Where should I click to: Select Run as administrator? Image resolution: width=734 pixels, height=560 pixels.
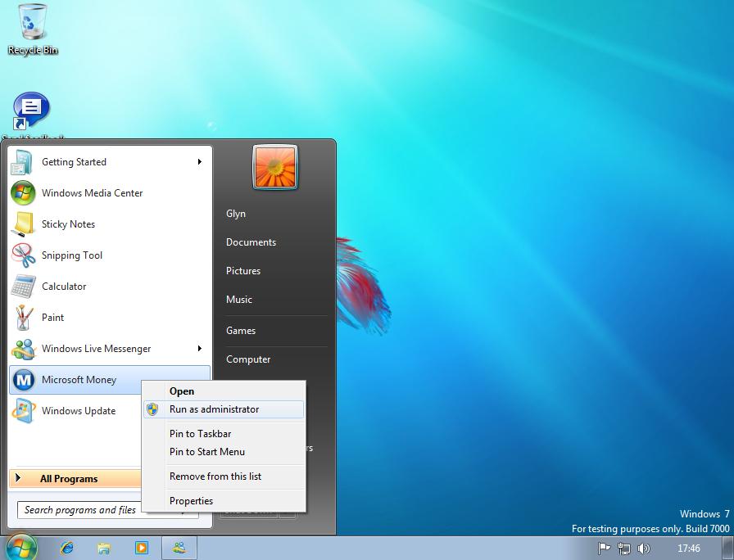(224, 409)
